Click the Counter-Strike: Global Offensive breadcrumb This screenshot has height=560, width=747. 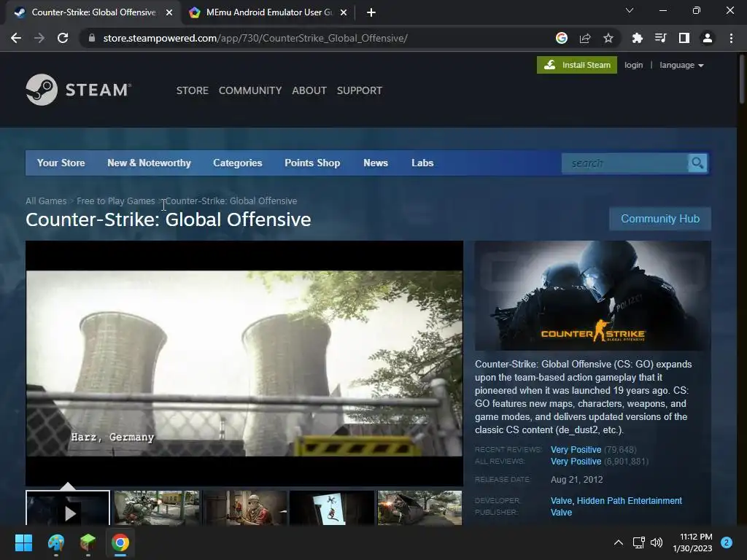[231, 201]
